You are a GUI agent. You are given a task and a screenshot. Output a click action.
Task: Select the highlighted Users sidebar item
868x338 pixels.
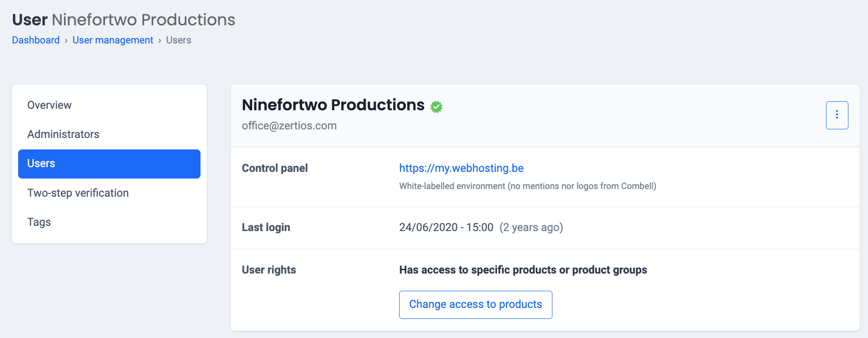(109, 164)
